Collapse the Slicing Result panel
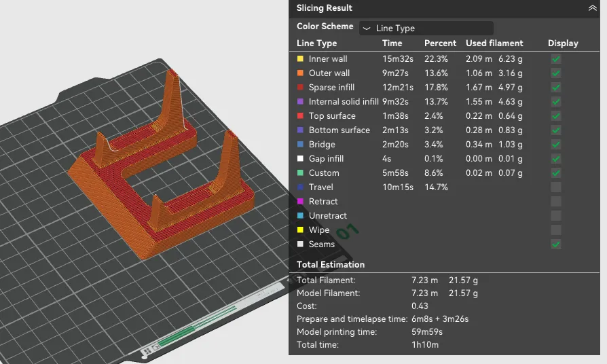 [592, 7]
